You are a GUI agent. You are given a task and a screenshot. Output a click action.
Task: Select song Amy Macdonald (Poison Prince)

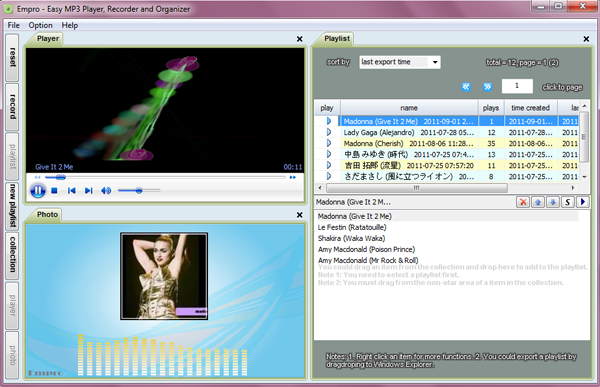[366, 250]
